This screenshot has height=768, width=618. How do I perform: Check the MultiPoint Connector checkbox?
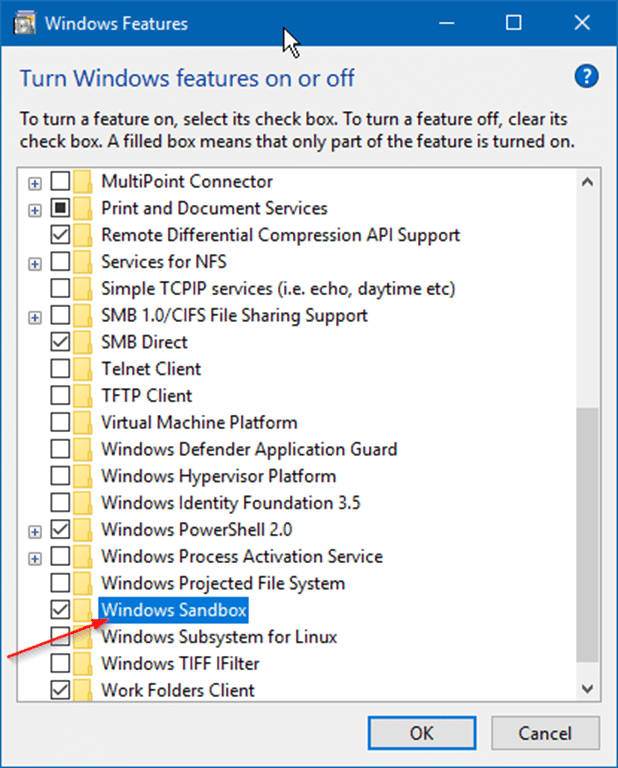(x=60, y=181)
